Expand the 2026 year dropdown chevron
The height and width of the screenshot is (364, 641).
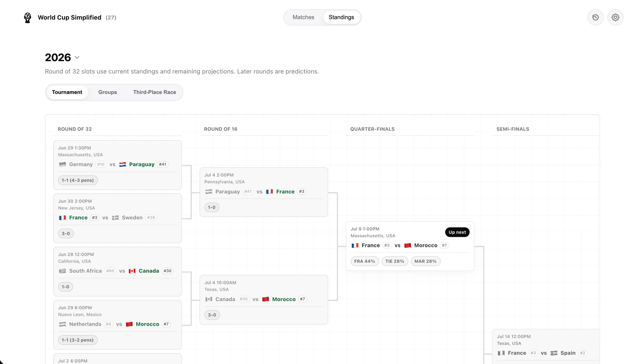(x=77, y=57)
